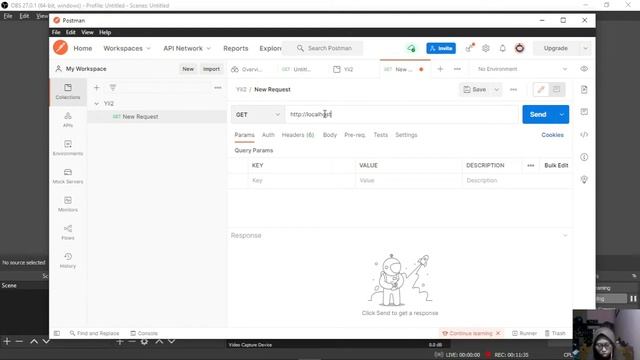640x360 pixels.
Task: Click the filter collections icon
Action: pyautogui.click(x=113, y=87)
